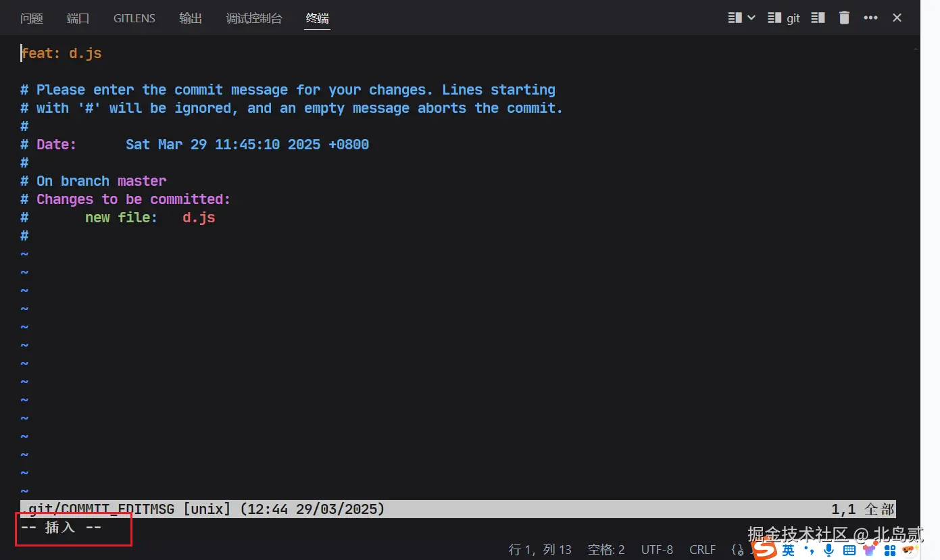940x560 pixels.
Task: Kill the terminal with the trash icon
Action: pyautogui.click(x=844, y=18)
